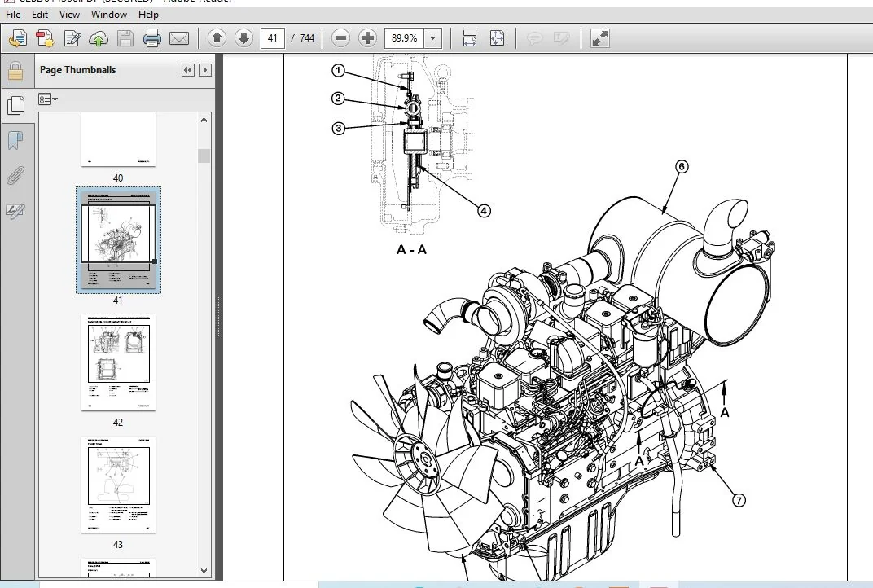The image size is (873, 588).
Task: Click the Open file icon
Action: pyautogui.click(x=18, y=38)
